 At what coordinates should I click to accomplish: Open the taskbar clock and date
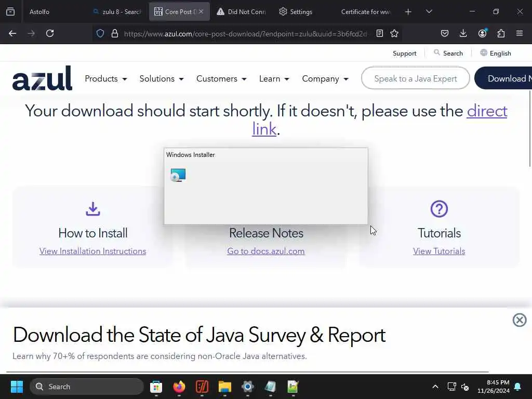tap(494, 387)
